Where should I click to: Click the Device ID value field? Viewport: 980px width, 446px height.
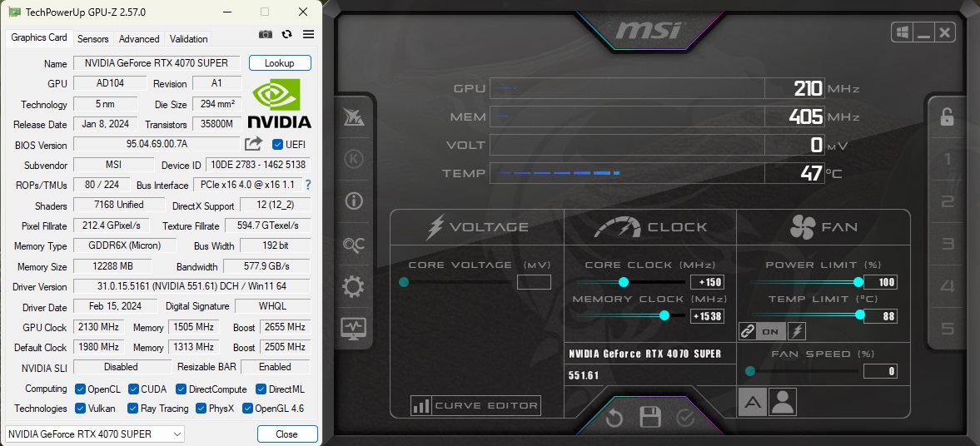click(x=257, y=165)
